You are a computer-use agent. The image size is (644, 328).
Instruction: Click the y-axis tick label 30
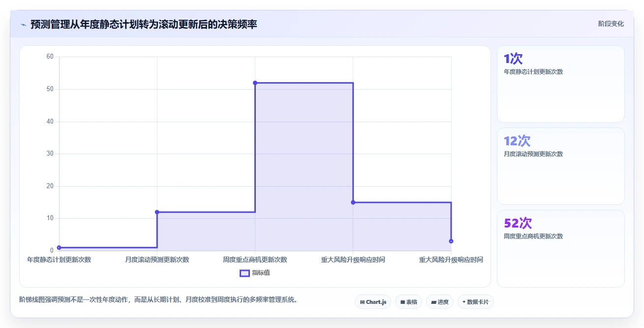tap(50, 154)
